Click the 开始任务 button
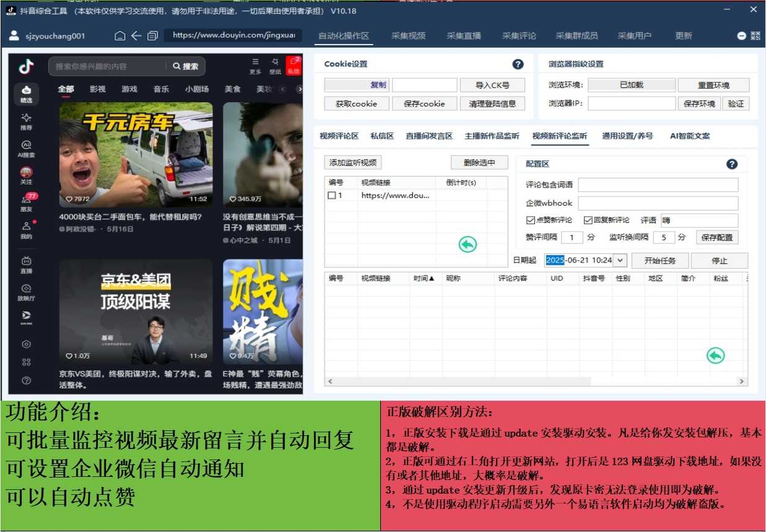This screenshot has height=532, width=766. (659, 261)
